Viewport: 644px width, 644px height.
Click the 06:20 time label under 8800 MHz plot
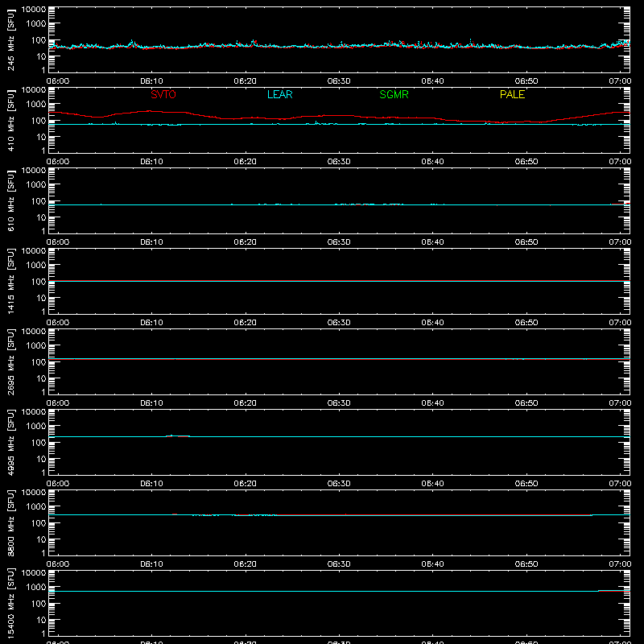pos(246,564)
